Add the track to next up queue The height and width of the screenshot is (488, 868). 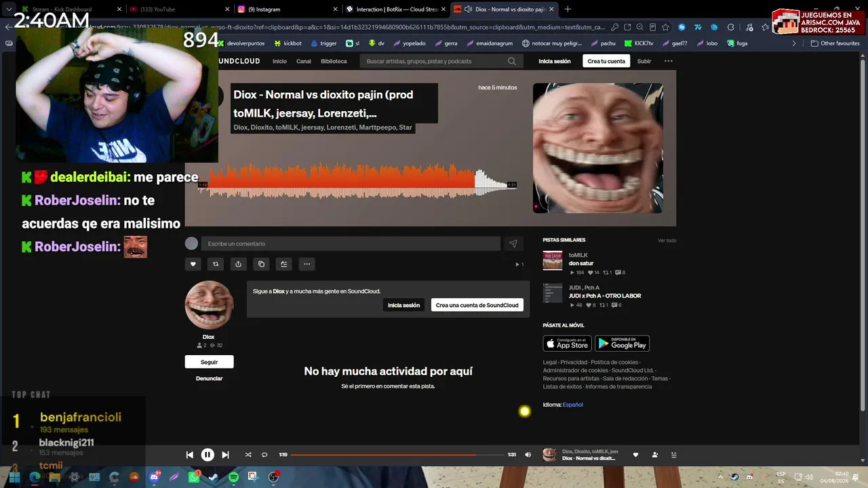(284, 264)
